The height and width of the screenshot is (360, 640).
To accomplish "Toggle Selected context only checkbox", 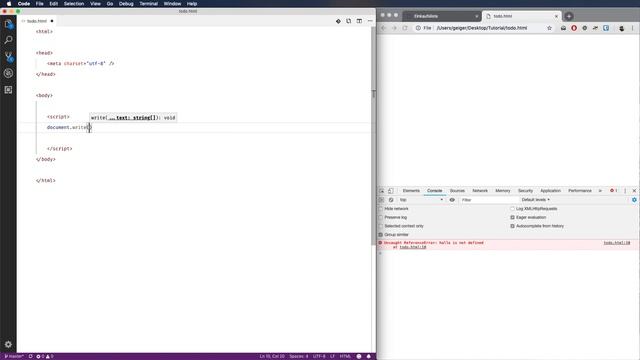I will [381, 226].
